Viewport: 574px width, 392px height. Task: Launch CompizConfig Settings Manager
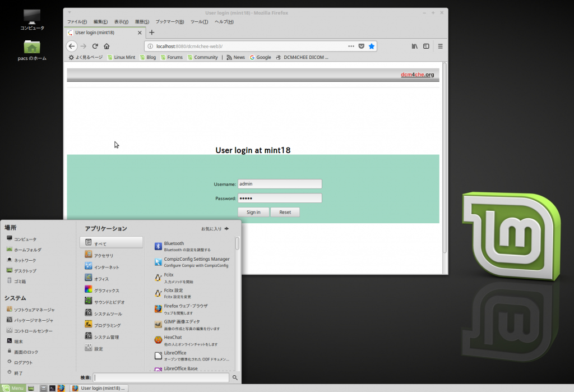coord(193,262)
